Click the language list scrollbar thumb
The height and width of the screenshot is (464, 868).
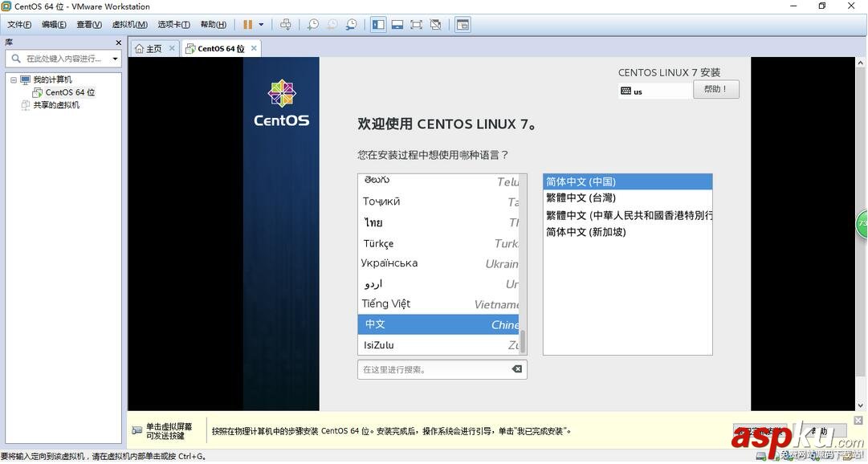[x=523, y=341]
